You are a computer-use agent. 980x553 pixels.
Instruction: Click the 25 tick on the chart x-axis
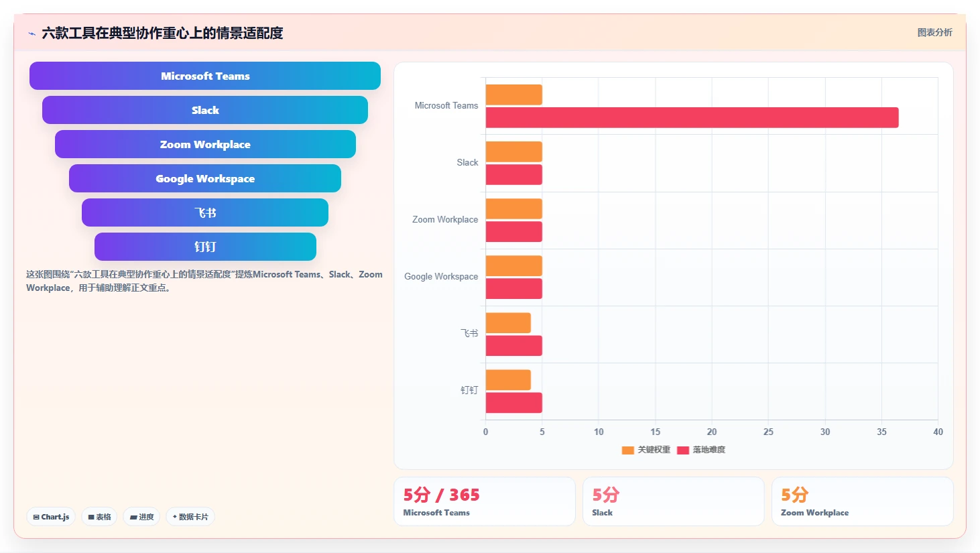(x=768, y=432)
